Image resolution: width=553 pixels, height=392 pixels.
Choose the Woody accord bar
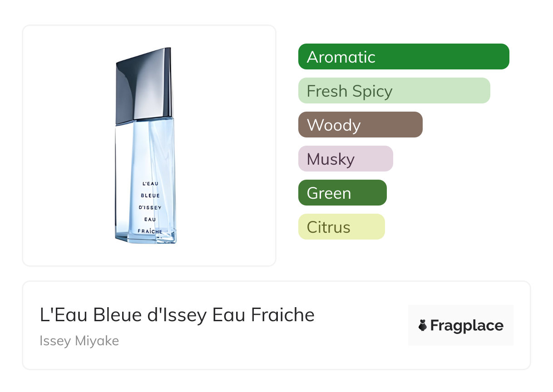(360, 125)
